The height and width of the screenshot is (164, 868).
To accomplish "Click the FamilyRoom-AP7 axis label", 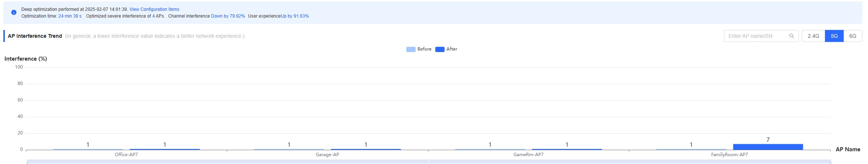I will click(x=729, y=155).
